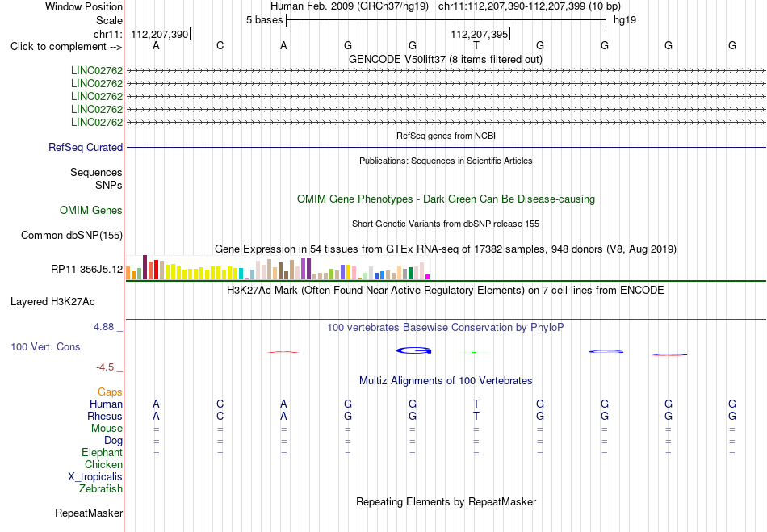Select the Human species label
The image size is (767, 532).
click(106, 404)
